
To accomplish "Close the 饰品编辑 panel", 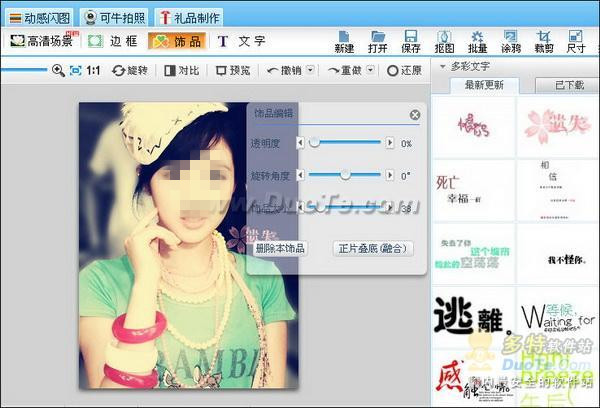I will click(x=415, y=115).
